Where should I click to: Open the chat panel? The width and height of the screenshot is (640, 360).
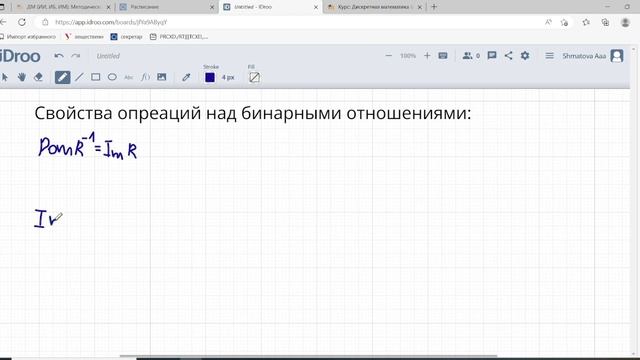click(x=492, y=56)
